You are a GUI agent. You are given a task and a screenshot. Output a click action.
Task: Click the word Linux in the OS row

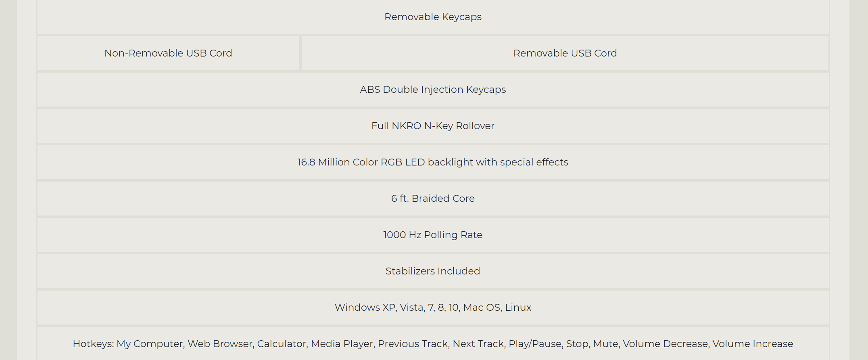(x=518, y=308)
